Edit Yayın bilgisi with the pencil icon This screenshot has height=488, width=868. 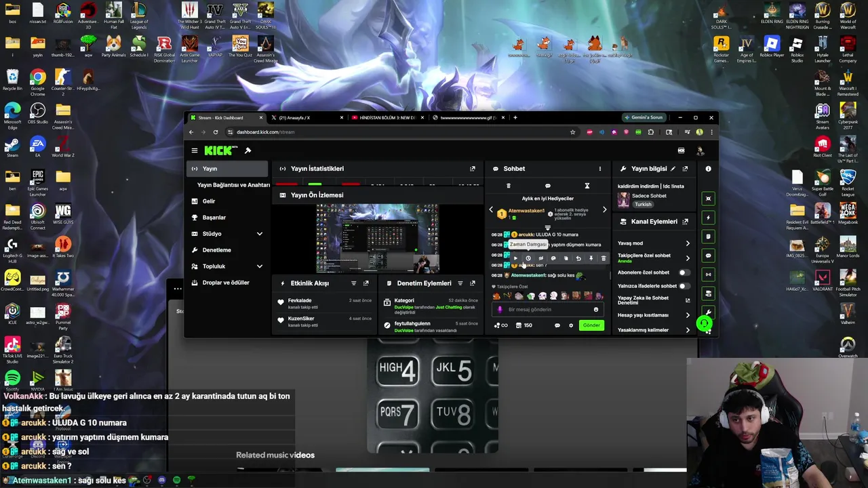pos(673,169)
